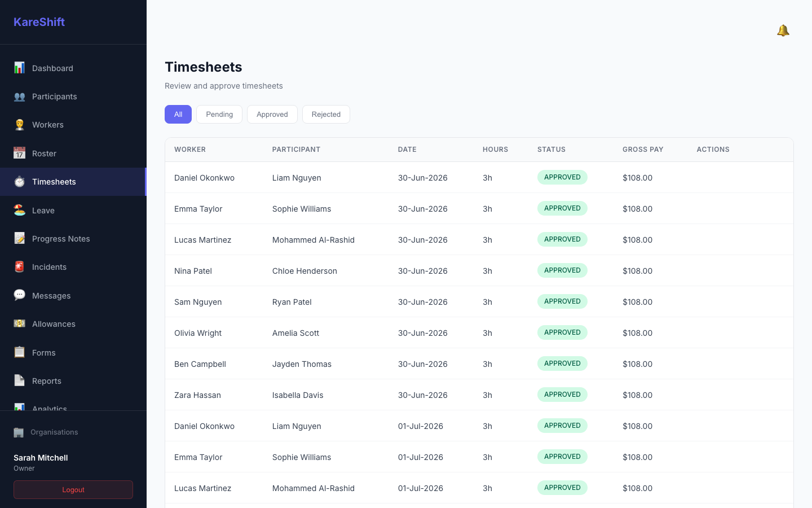Click the Forms clipboard icon
Screen dimensions: 812x508
(19, 352)
